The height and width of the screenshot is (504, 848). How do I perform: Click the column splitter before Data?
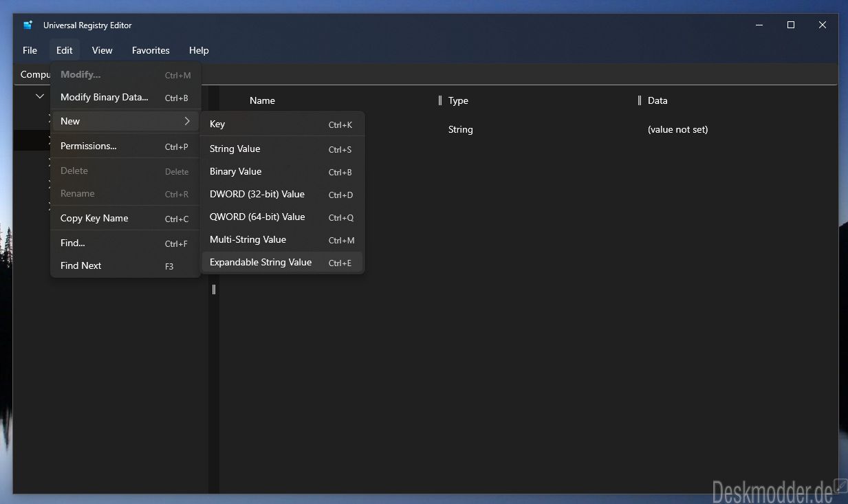pos(640,100)
